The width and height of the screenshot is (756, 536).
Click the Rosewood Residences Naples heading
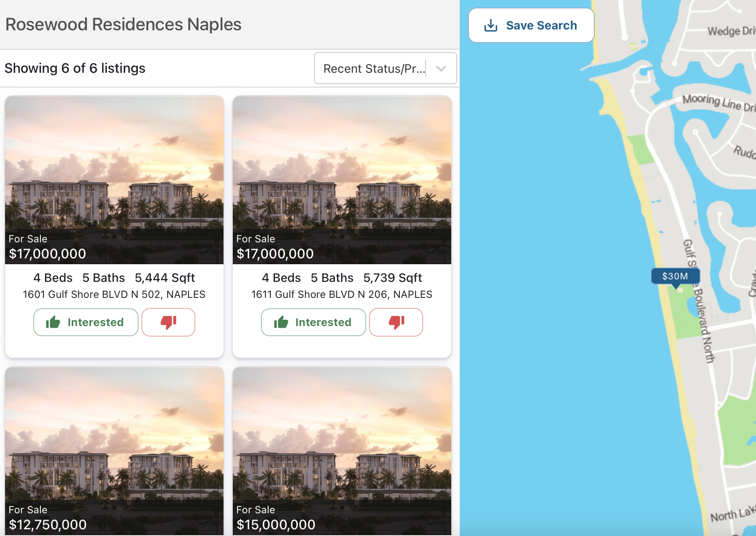[123, 24]
